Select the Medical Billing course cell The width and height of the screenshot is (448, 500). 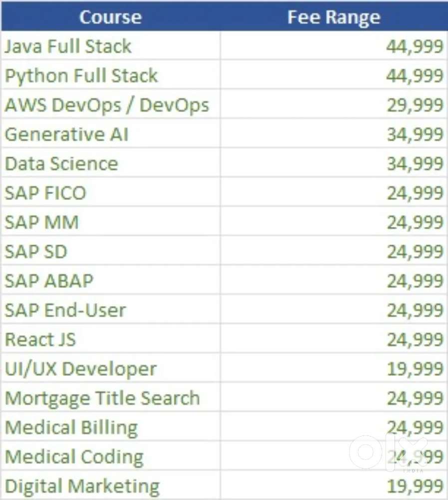(71, 427)
